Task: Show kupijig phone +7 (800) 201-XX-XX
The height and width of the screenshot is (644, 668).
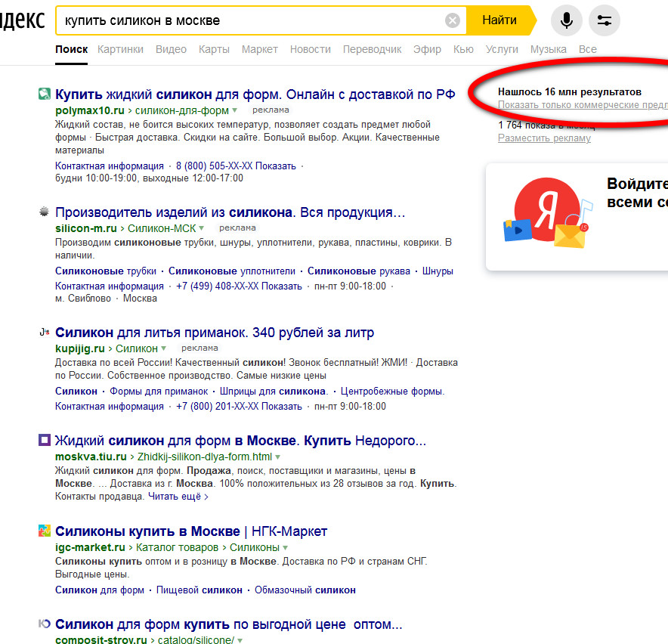Action: point(239,406)
